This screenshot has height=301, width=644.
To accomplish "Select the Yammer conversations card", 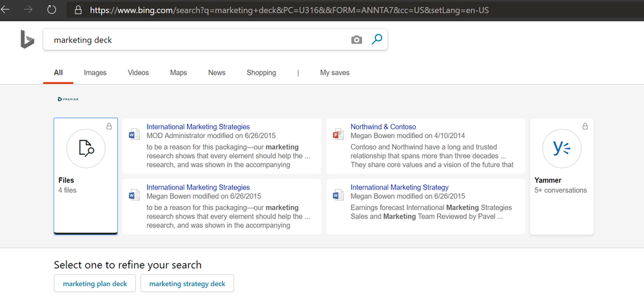I will click(561, 176).
